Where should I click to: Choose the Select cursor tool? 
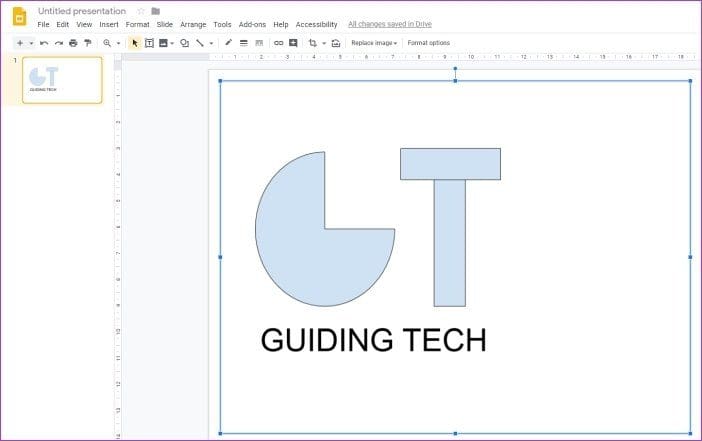click(x=135, y=43)
